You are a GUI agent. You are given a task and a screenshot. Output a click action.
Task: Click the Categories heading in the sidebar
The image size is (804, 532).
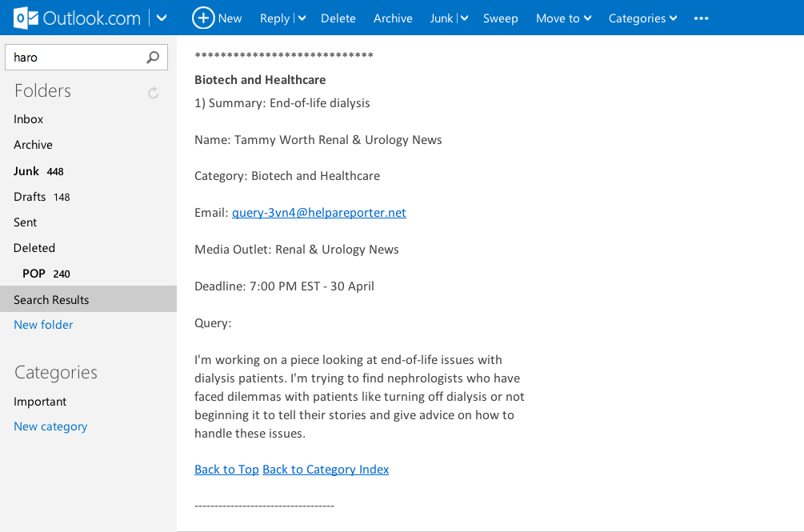point(55,373)
